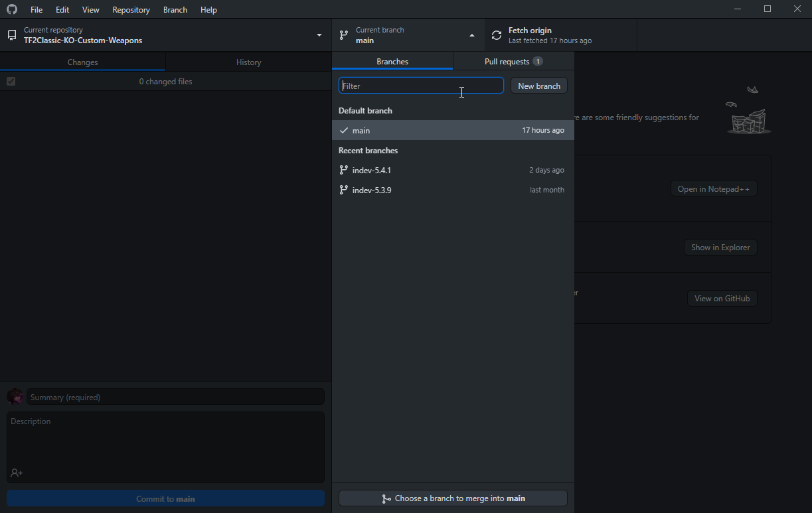Click the 0 changed files label
Image resolution: width=812 pixels, height=513 pixels.
[166, 82]
